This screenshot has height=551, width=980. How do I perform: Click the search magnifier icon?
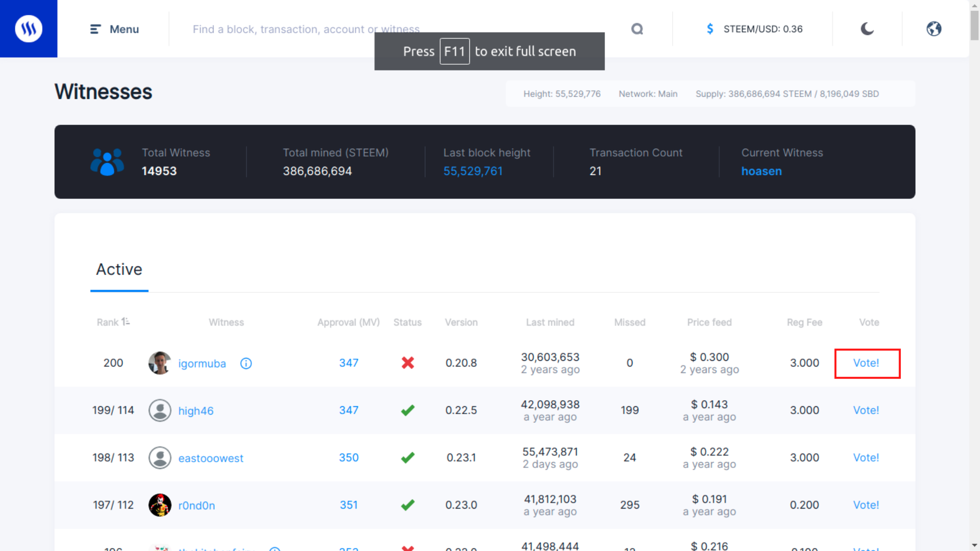637,29
